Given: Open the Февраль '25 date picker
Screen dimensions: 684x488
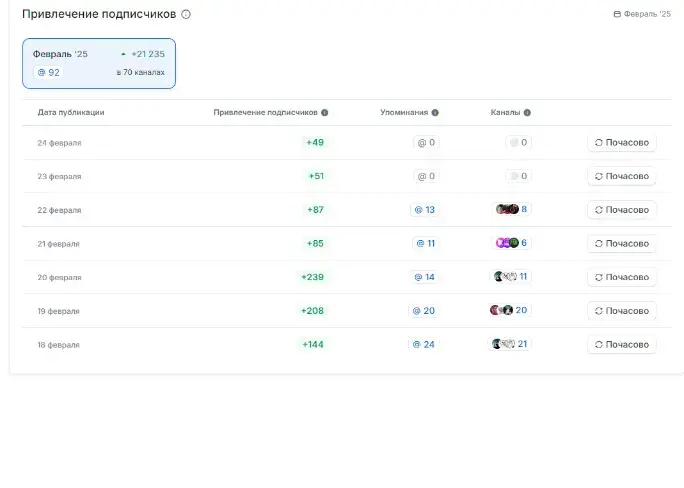Looking at the screenshot, I should point(642,14).
